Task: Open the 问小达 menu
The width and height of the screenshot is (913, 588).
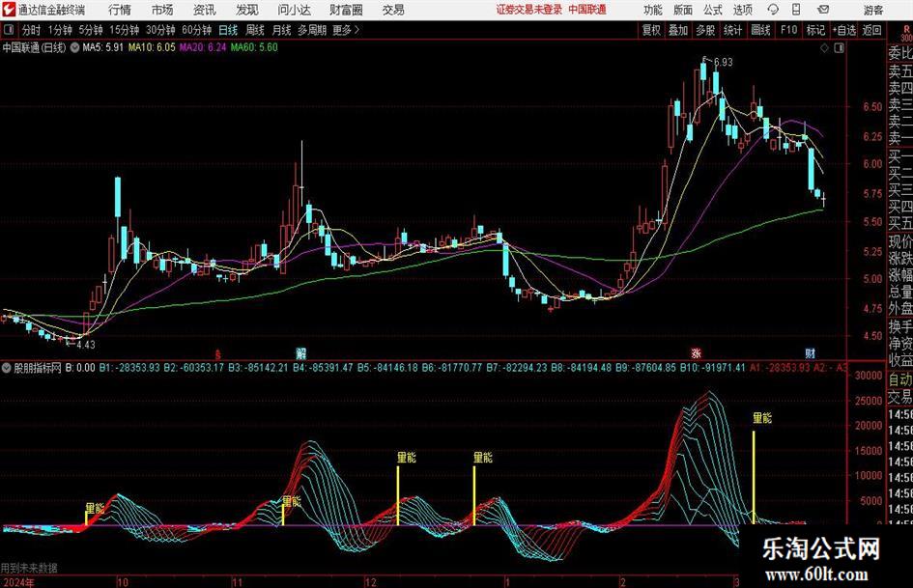Action: click(294, 10)
